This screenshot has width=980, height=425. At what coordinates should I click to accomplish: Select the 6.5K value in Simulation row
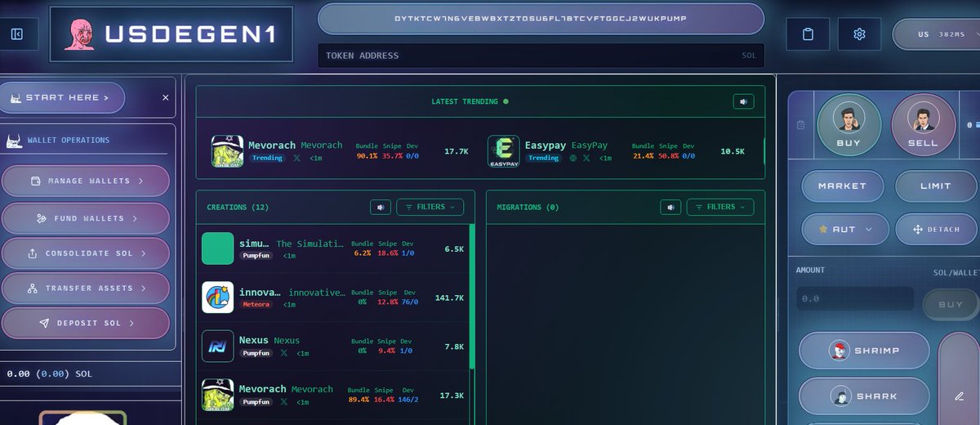(454, 249)
